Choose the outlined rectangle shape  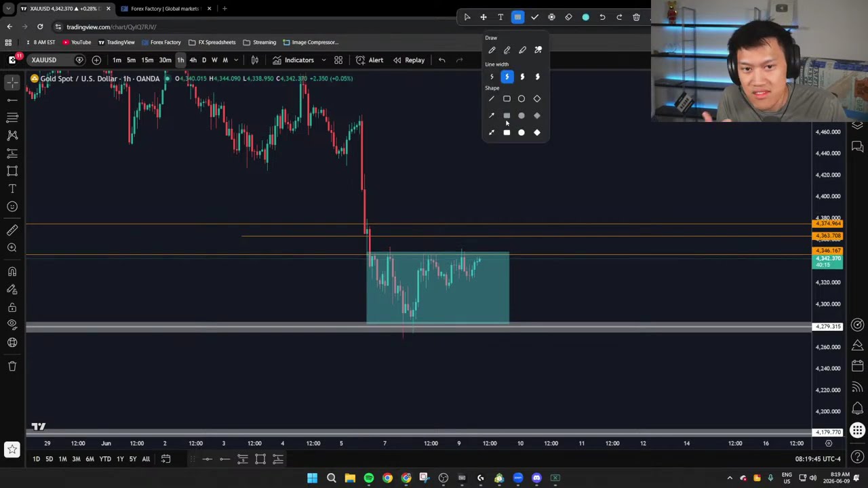507,99
